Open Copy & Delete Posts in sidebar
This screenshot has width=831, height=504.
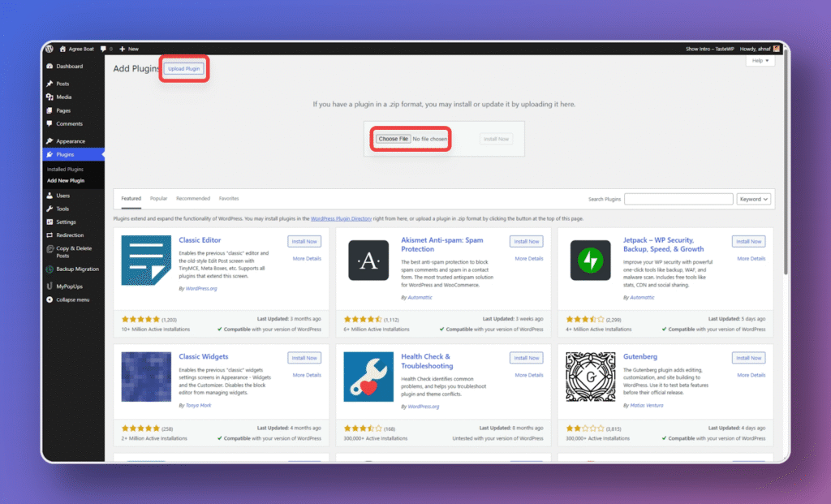73,252
